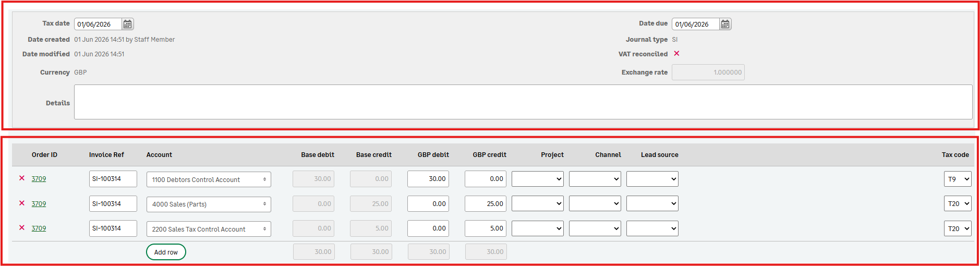The width and height of the screenshot is (980, 266).
Task: Click Base credit 5.00 field
Action: [371, 228]
